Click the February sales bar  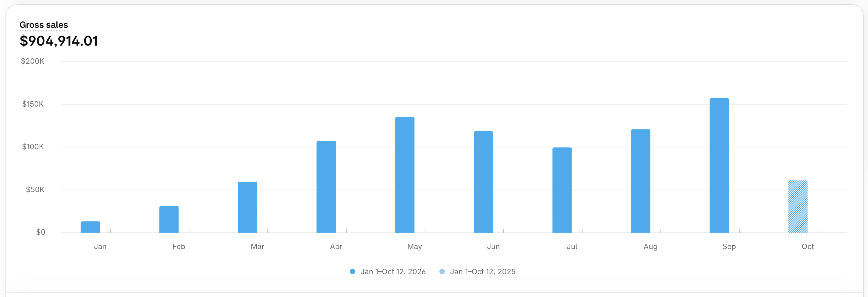point(169,219)
